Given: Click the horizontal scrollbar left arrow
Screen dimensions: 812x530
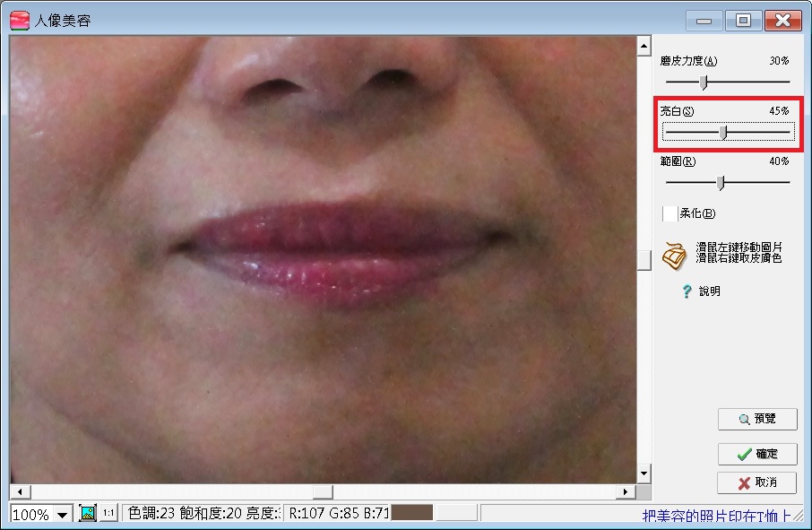Looking at the screenshot, I should pyautogui.click(x=21, y=491).
